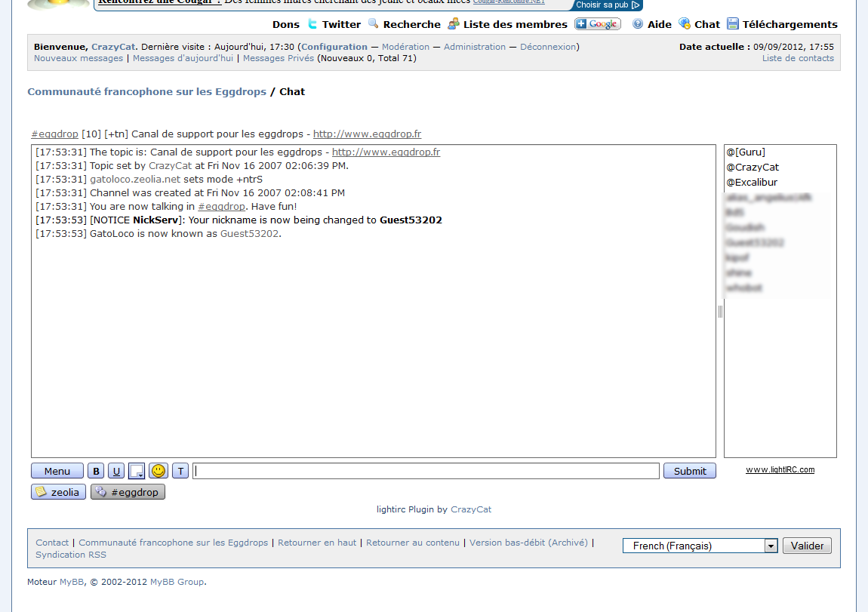Click the Valider button
The width and height of the screenshot is (868, 612).
(807, 546)
